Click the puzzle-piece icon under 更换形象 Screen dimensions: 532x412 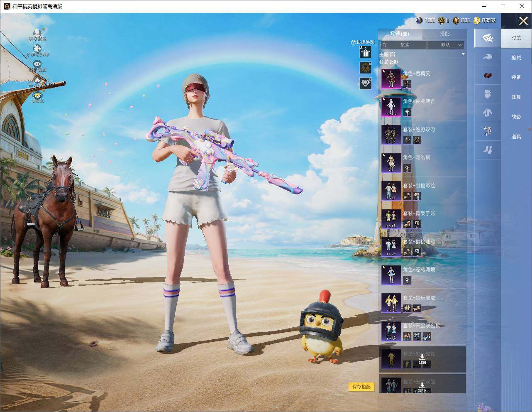click(x=37, y=49)
